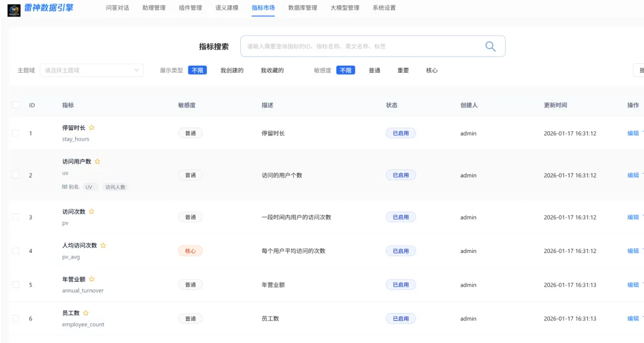Click the employee_count English name

(83, 325)
